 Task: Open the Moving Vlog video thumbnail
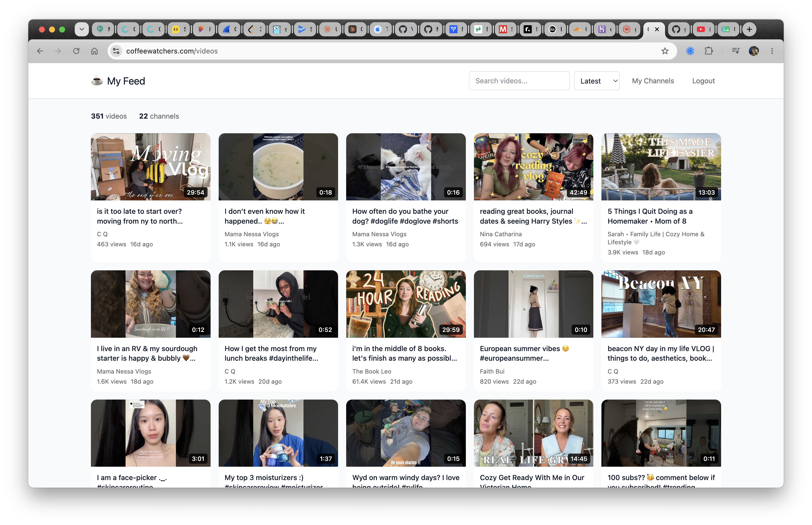coord(150,167)
